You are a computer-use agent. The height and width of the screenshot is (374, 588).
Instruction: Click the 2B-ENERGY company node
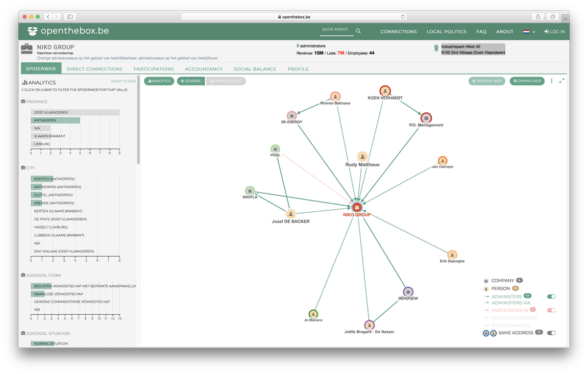(292, 116)
